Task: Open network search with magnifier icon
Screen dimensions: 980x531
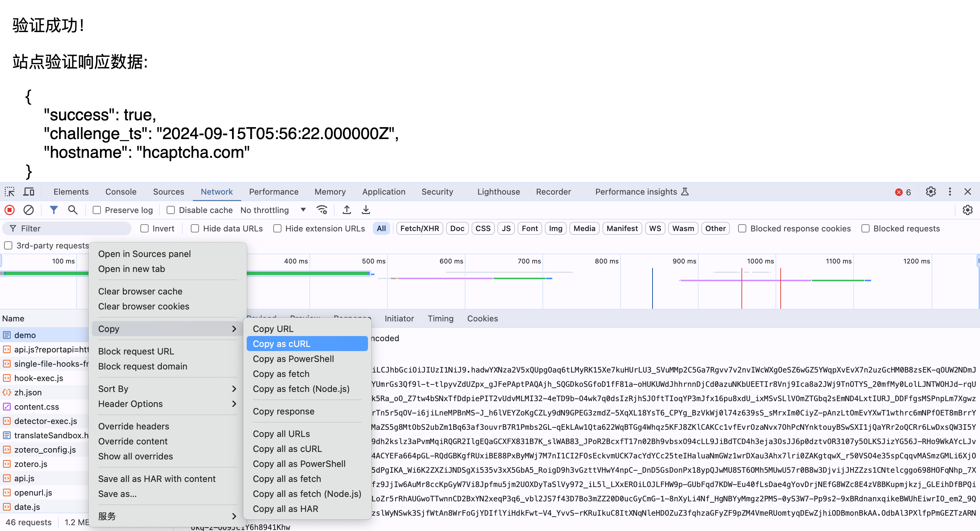Action: point(73,210)
